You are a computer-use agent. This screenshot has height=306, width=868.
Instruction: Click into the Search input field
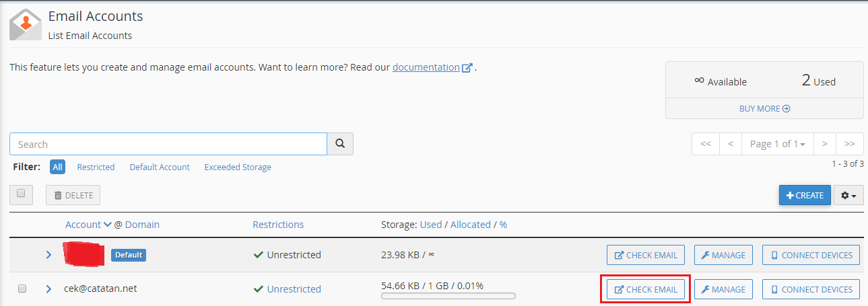coord(168,144)
